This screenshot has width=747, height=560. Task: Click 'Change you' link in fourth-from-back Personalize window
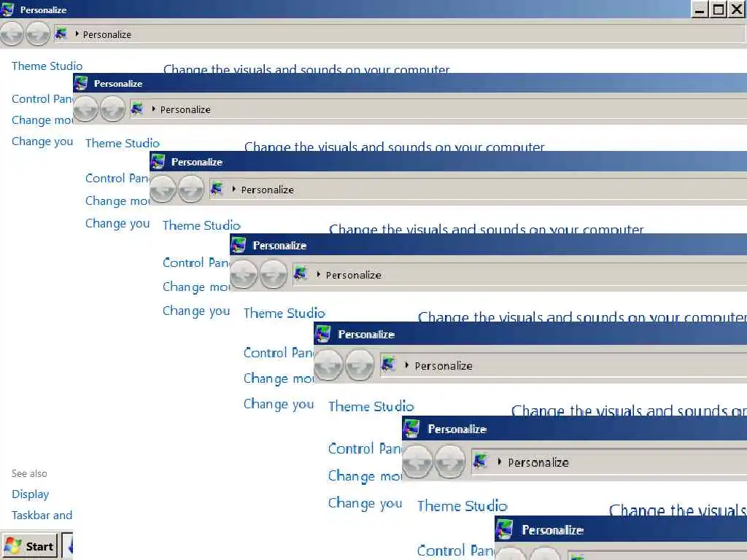tap(278, 404)
